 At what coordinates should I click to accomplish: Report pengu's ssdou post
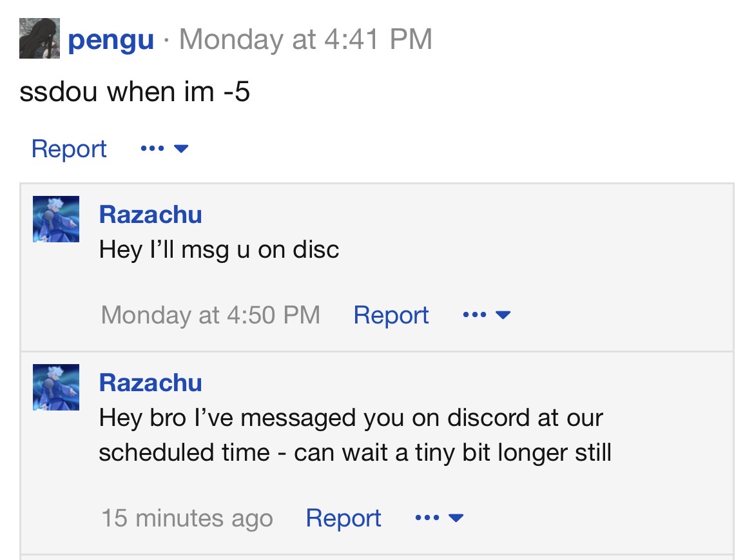tap(69, 149)
